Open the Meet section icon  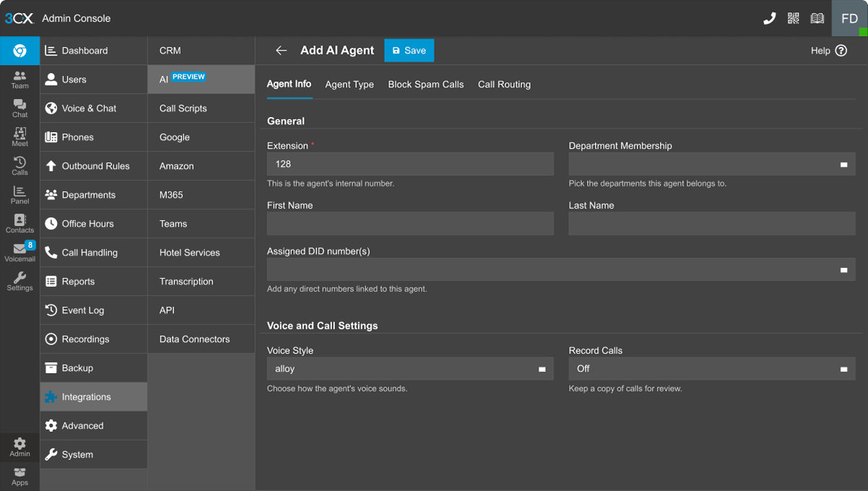pos(19,136)
